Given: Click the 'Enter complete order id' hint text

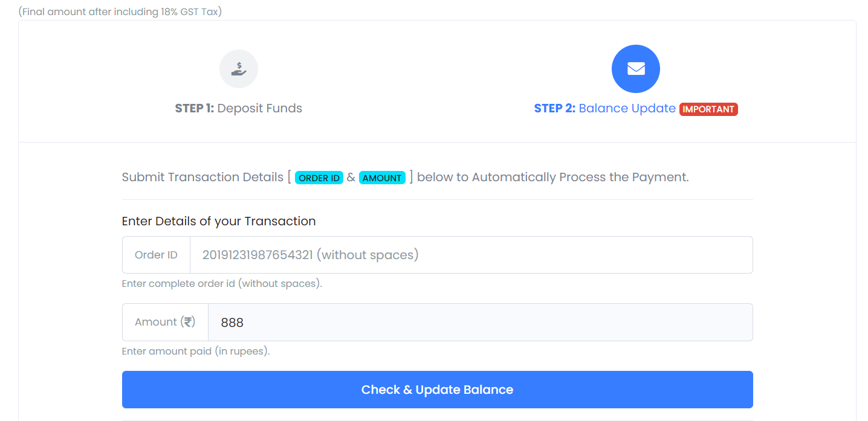Looking at the screenshot, I should coord(222,283).
